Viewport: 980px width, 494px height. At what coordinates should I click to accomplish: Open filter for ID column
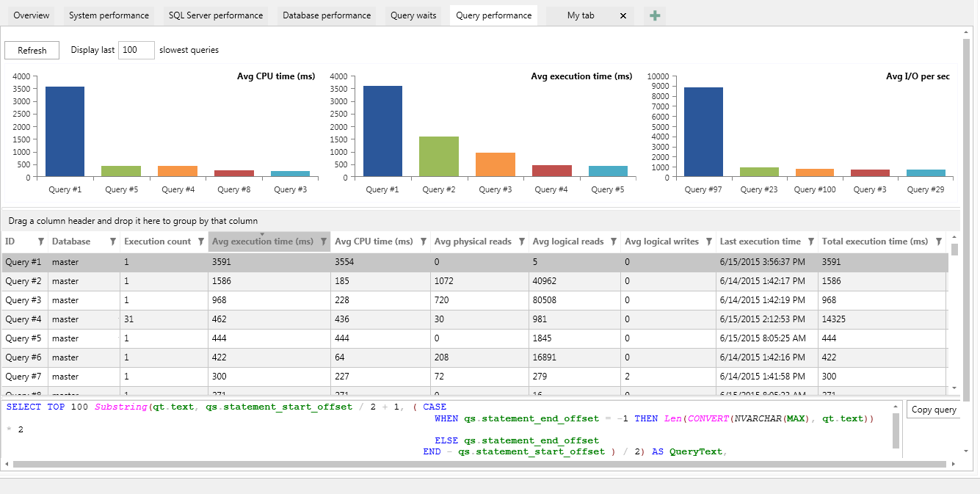point(41,241)
